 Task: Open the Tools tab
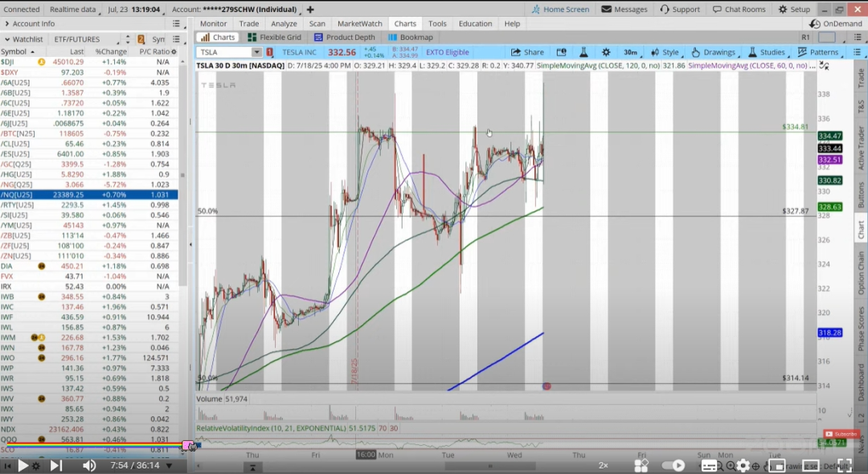click(x=436, y=24)
